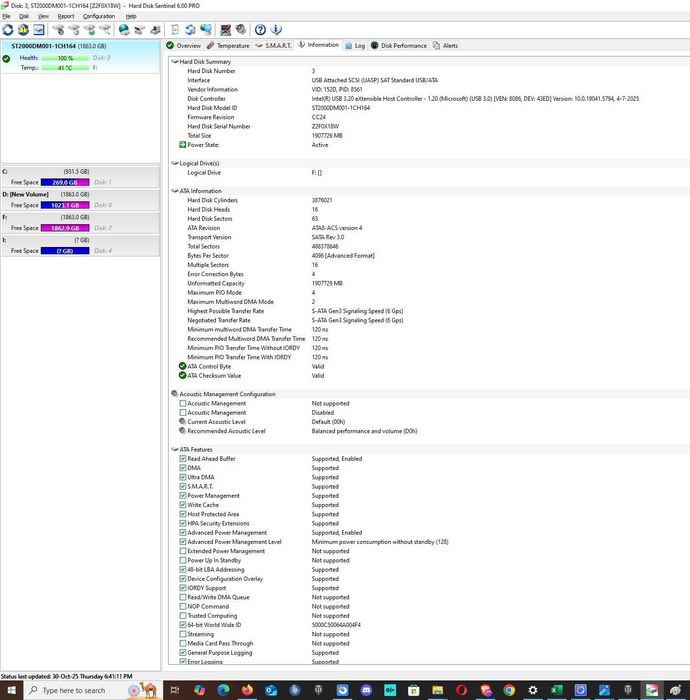Image resolution: width=690 pixels, height=700 pixels.
Task: Switch to the Log tab
Action: (355, 46)
